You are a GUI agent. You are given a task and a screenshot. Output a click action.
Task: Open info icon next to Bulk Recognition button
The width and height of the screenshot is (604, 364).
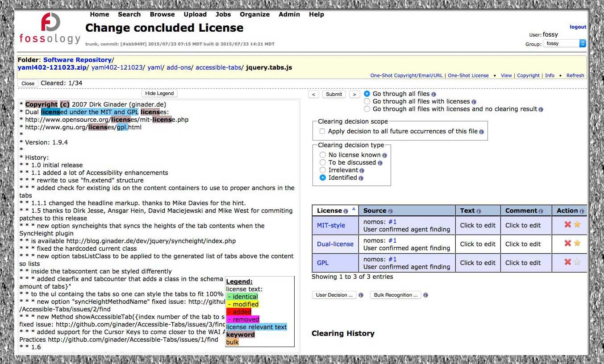pos(425,295)
